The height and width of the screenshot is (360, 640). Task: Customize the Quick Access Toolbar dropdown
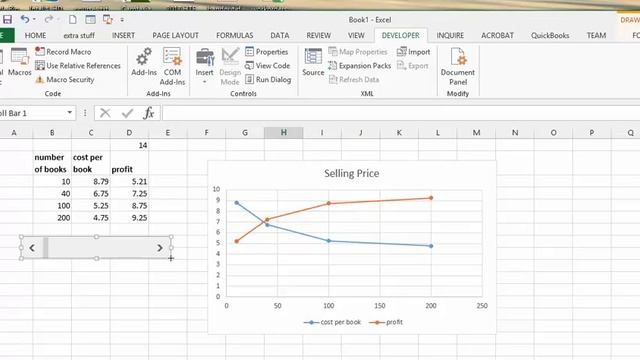tap(122, 20)
